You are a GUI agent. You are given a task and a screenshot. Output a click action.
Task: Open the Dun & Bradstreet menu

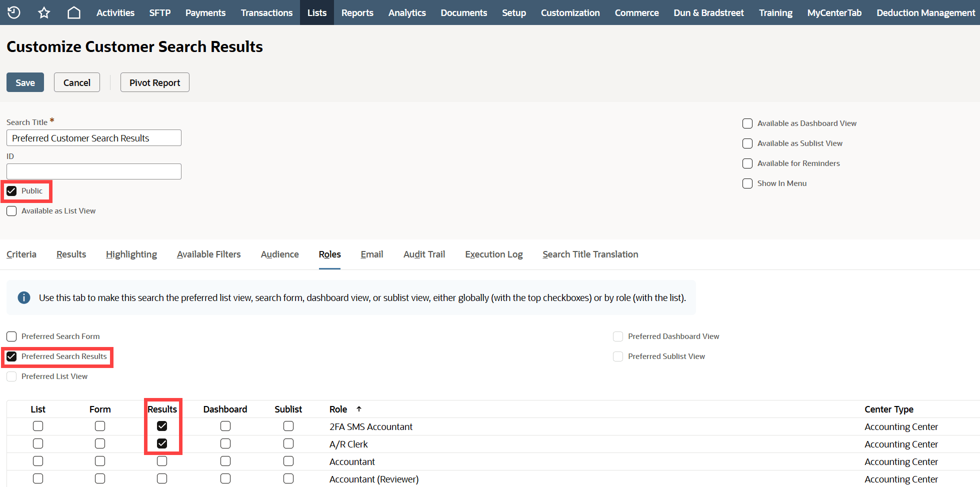pyautogui.click(x=708, y=12)
